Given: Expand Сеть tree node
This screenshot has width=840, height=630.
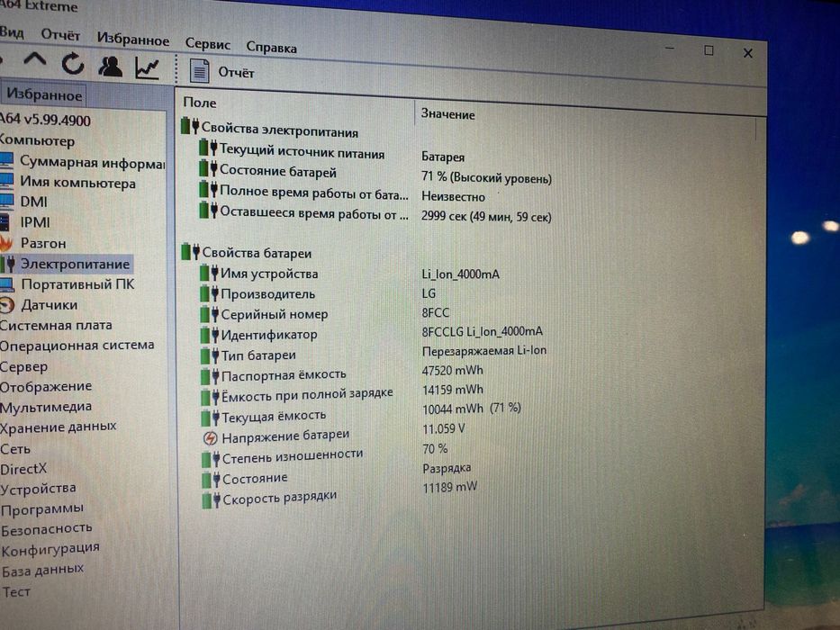Looking at the screenshot, I should [15, 449].
